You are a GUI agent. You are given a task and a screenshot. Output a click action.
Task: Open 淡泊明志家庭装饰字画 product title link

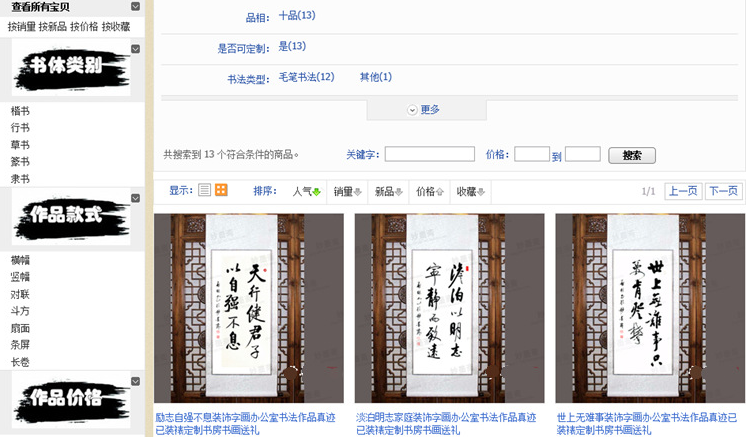(446, 424)
